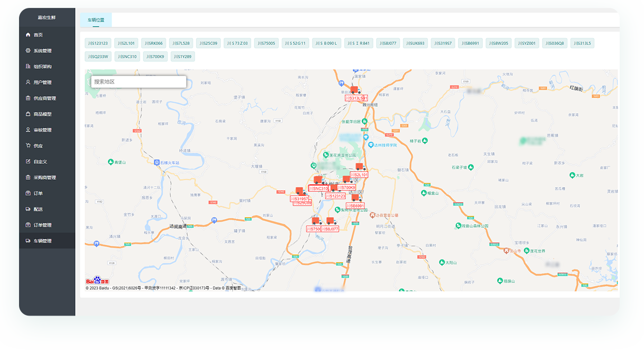Select vehicle tag 川S123123

point(98,43)
